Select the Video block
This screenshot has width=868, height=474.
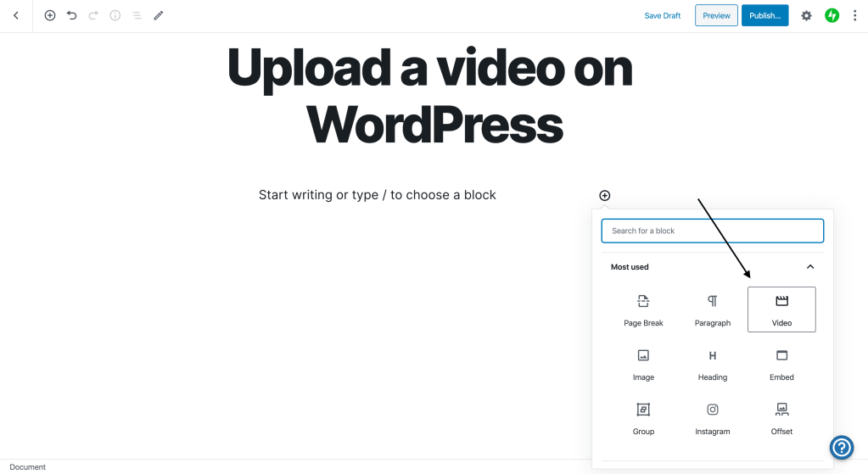pyautogui.click(x=781, y=309)
